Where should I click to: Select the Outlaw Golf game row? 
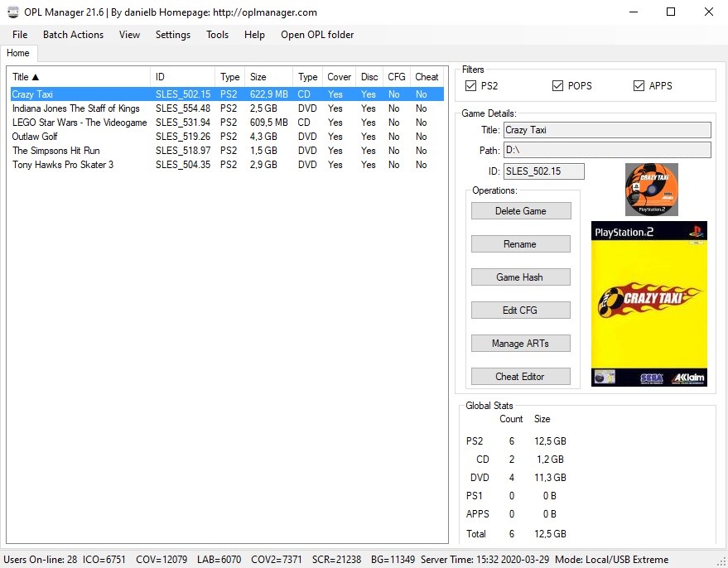pos(227,137)
